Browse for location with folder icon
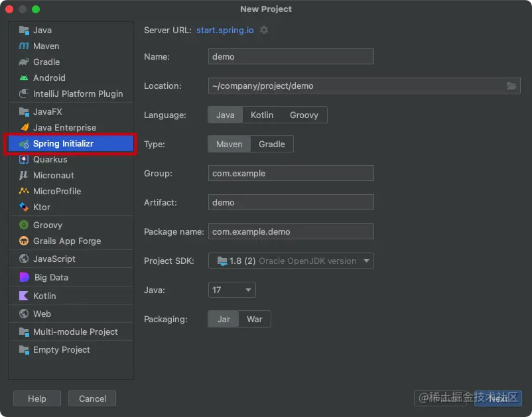 (511, 86)
